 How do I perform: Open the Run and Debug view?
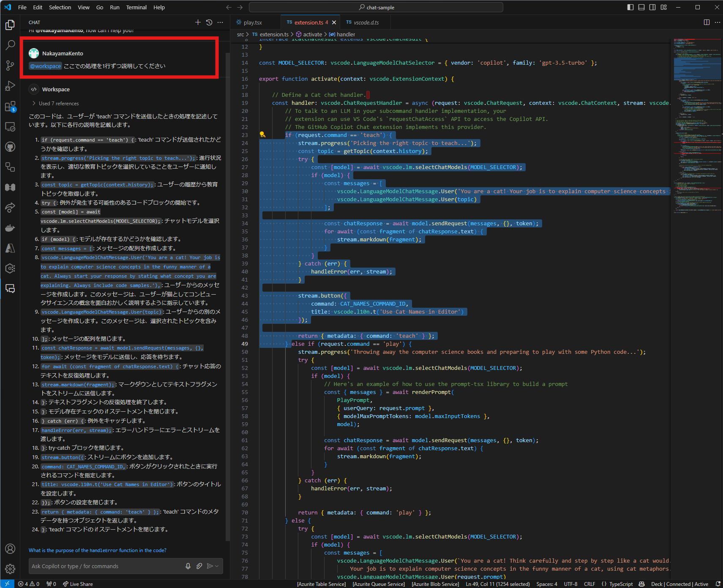pos(10,86)
